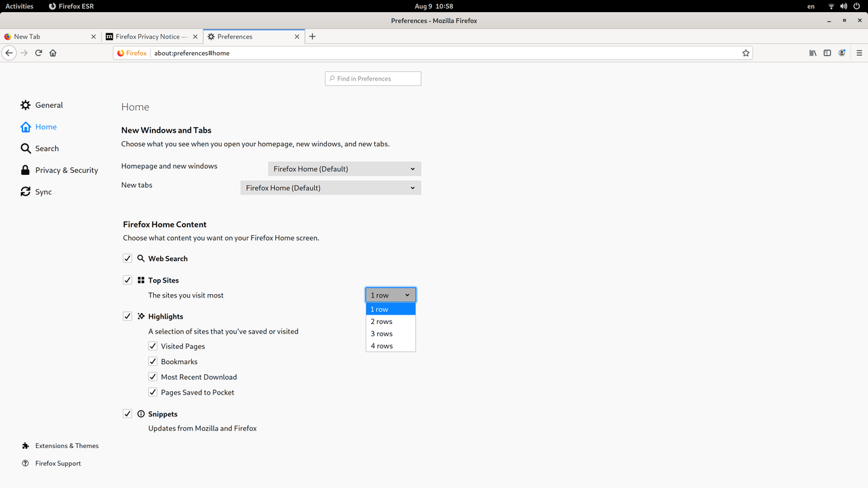Open Homepage and new windows dropdown
Image resolution: width=868 pixels, height=488 pixels.
point(344,169)
